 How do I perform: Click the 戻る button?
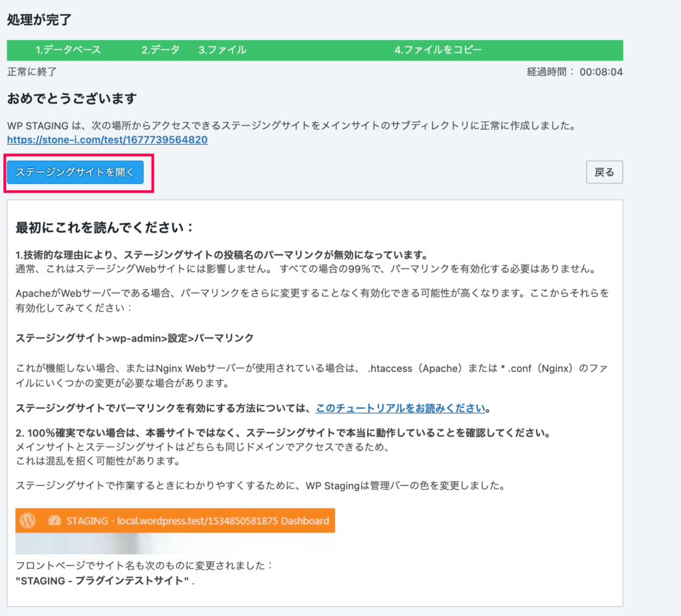pyautogui.click(x=604, y=172)
